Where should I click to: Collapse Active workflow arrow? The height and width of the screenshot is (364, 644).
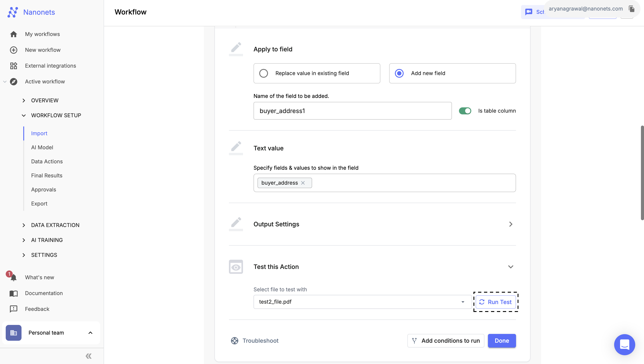tap(5, 81)
